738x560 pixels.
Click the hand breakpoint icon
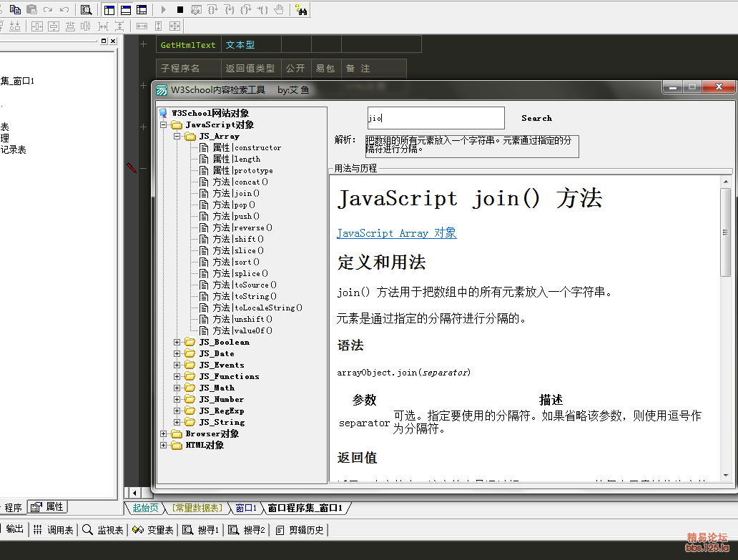coord(279,9)
